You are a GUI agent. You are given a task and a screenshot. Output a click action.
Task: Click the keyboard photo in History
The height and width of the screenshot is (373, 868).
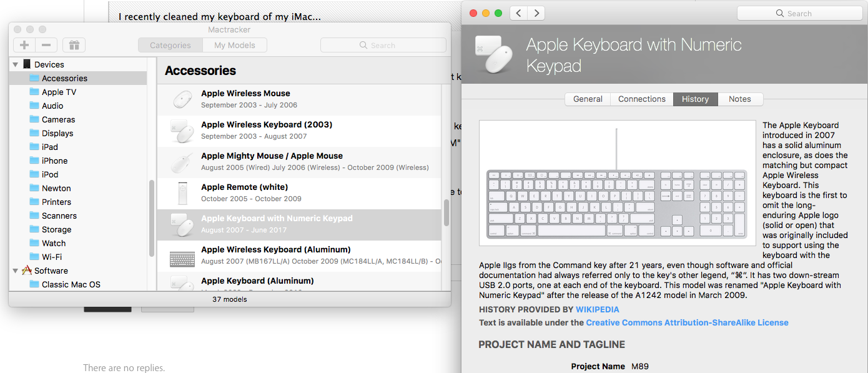pos(617,183)
